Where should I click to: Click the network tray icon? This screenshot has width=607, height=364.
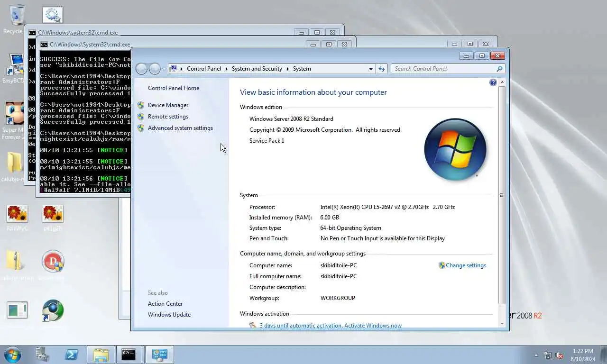tap(548, 355)
